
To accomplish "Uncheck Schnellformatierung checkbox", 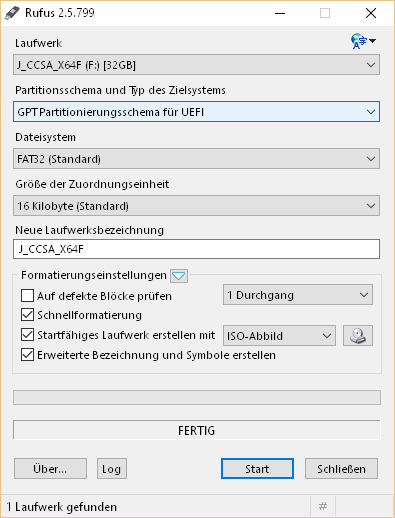I will 27,315.
